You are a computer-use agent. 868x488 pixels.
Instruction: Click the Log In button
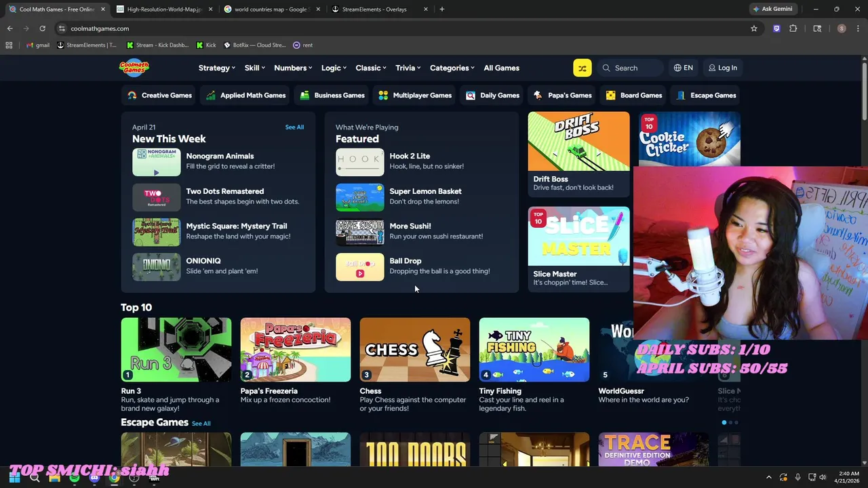(723, 68)
